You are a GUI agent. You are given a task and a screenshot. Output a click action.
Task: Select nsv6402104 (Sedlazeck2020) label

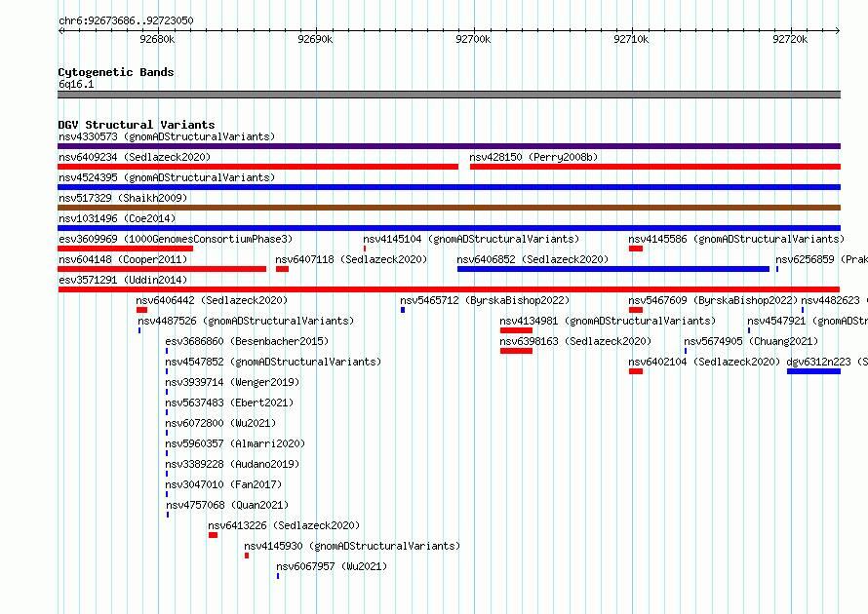tap(704, 362)
